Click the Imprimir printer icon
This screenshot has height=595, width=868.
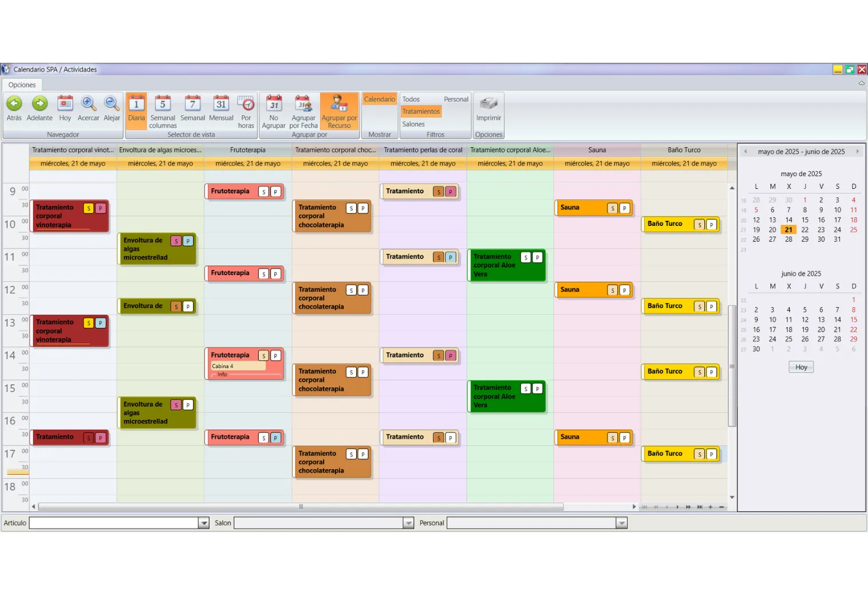click(x=488, y=104)
